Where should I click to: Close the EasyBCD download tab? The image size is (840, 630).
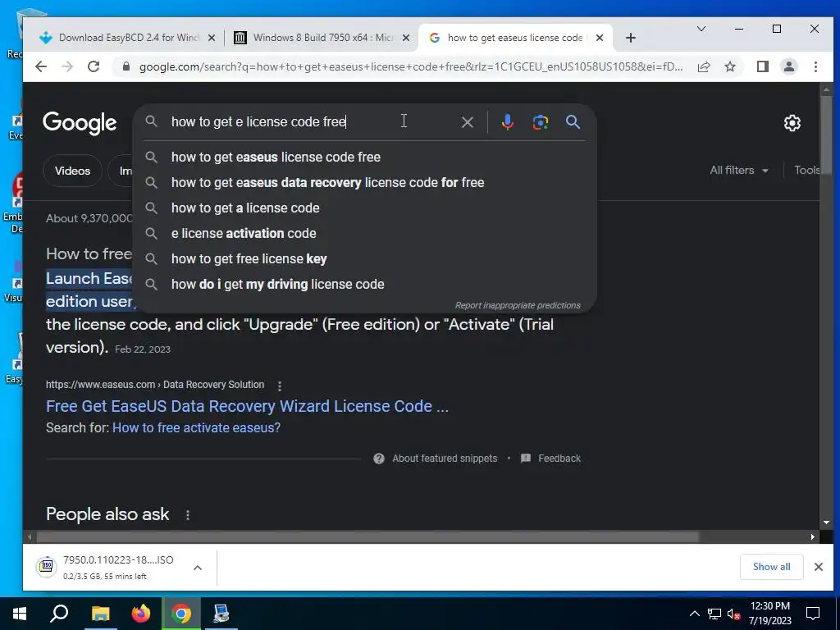pyautogui.click(x=212, y=38)
